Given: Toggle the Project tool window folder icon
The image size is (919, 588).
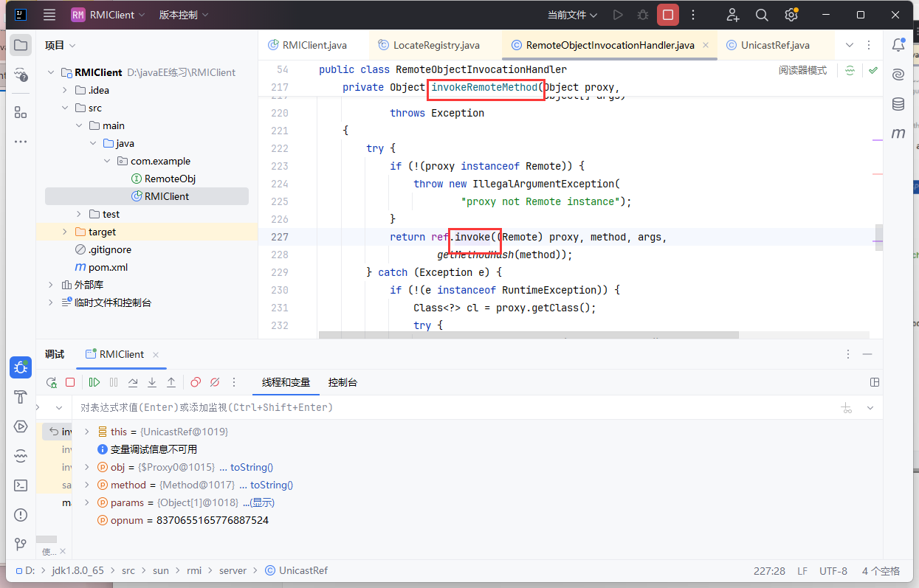Looking at the screenshot, I should click(21, 45).
